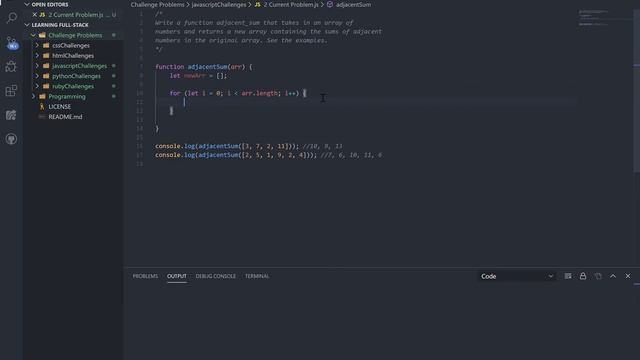Screen dimensions: 640x360
Task: Expand the pythonChallenges folder
Action: 37,76
